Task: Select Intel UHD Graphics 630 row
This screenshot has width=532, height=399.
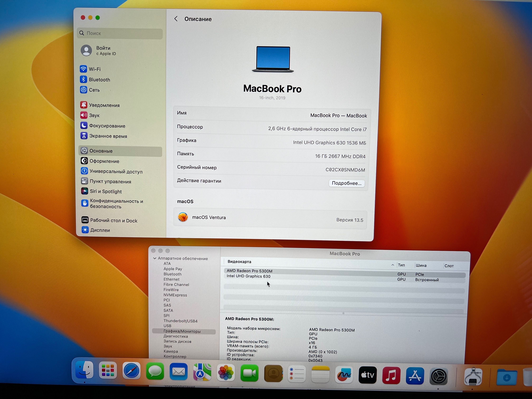Action: coord(344,278)
